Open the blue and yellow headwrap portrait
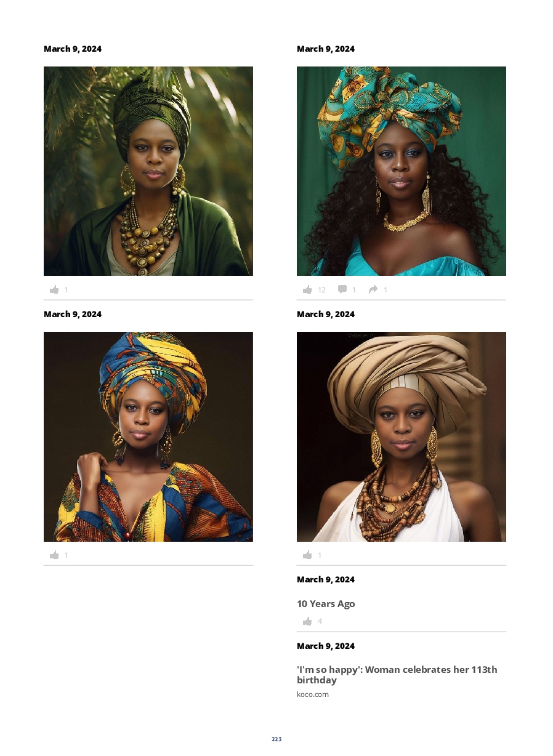This screenshot has width=553, height=756. tap(148, 436)
